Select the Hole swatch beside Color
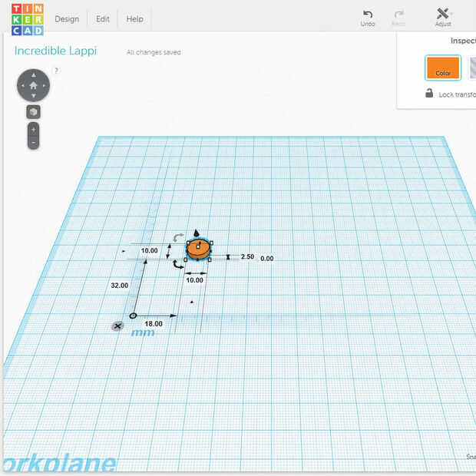The width and height of the screenshot is (476, 476). [x=472, y=68]
